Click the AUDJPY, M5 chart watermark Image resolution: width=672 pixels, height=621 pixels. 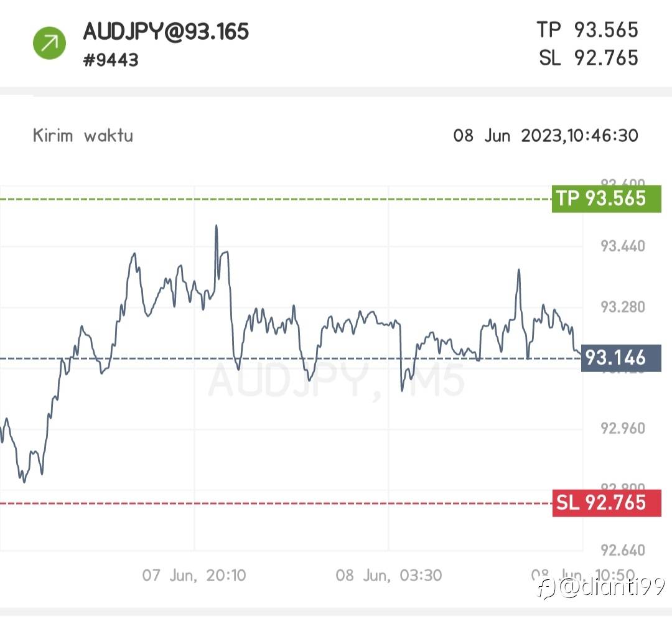pos(336,381)
